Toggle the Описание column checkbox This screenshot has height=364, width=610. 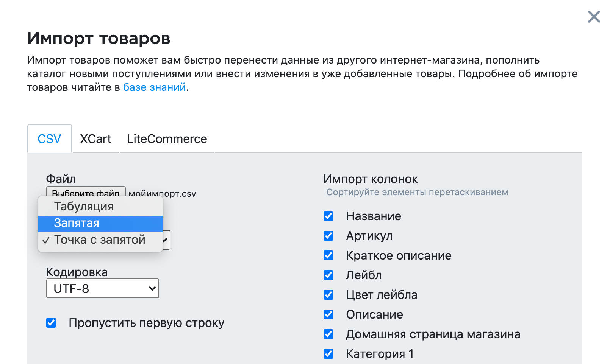tap(328, 314)
